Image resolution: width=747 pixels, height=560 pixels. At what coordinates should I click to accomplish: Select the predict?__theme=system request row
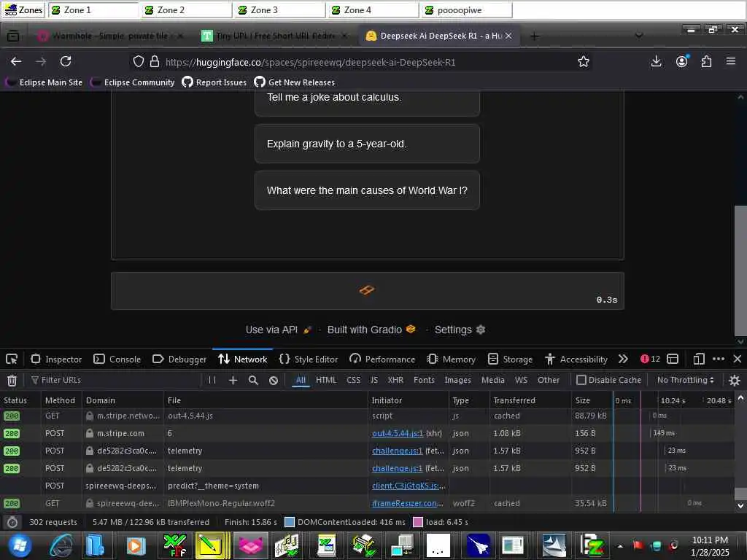367,486
